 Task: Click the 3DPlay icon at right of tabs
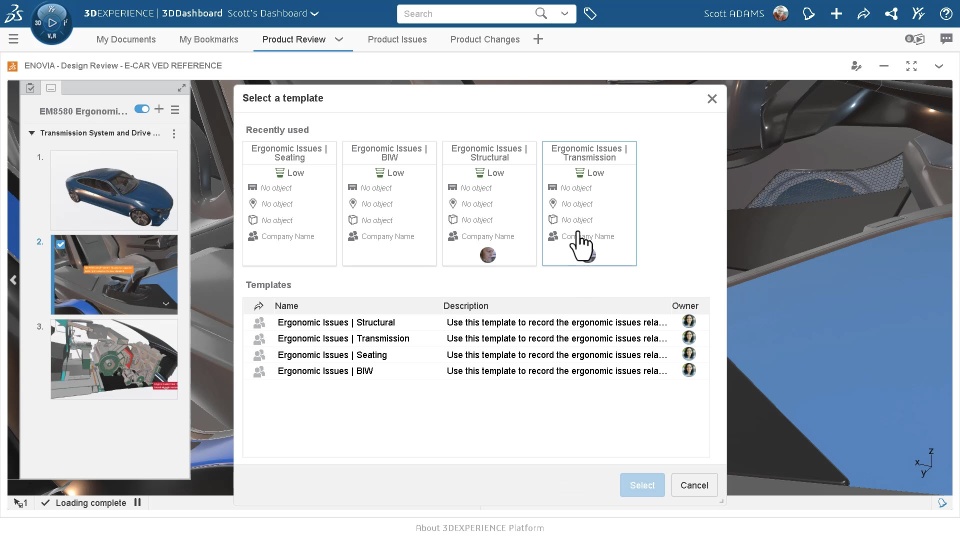(915, 39)
